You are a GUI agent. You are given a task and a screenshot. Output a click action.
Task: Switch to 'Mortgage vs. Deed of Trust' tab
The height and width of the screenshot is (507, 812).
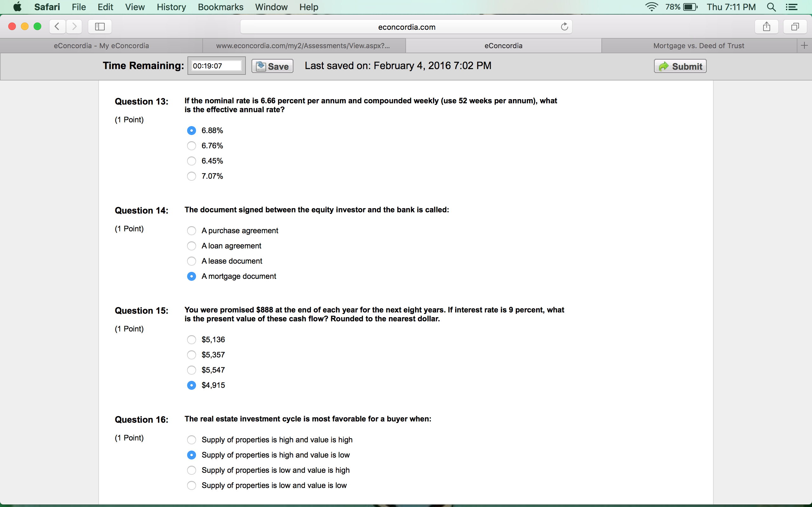pyautogui.click(x=698, y=46)
